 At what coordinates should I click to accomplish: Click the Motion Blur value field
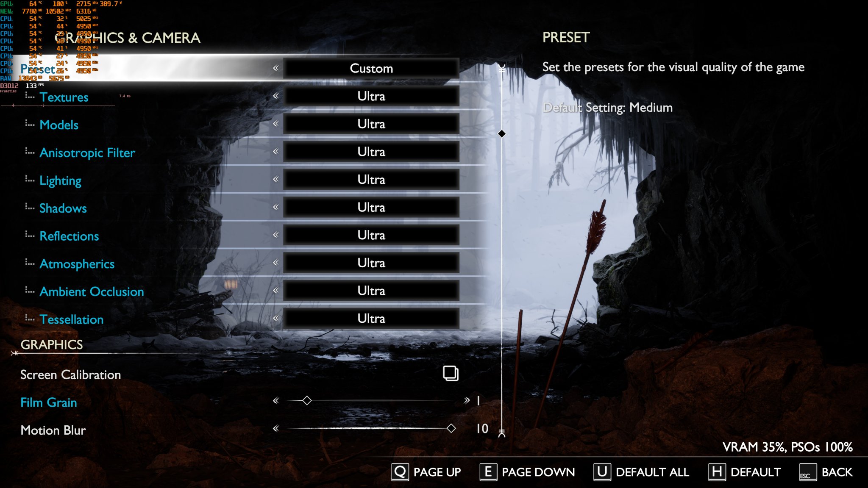click(x=481, y=429)
